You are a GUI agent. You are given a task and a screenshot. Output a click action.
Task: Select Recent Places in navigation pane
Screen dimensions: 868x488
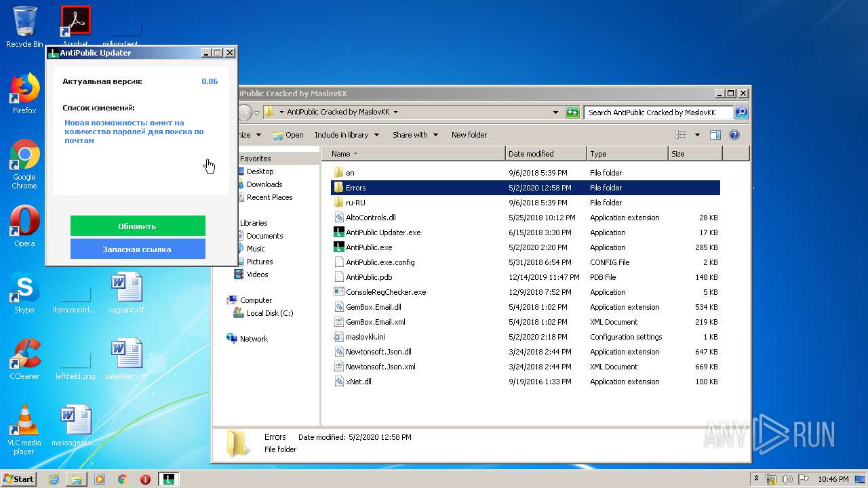(x=269, y=197)
